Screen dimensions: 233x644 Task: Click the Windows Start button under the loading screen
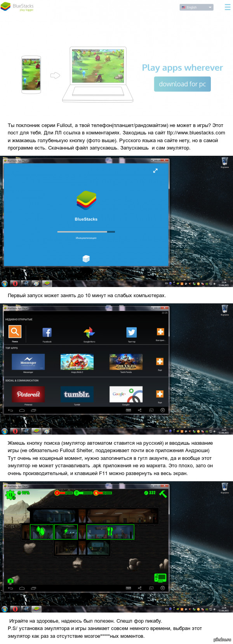pos(4,284)
